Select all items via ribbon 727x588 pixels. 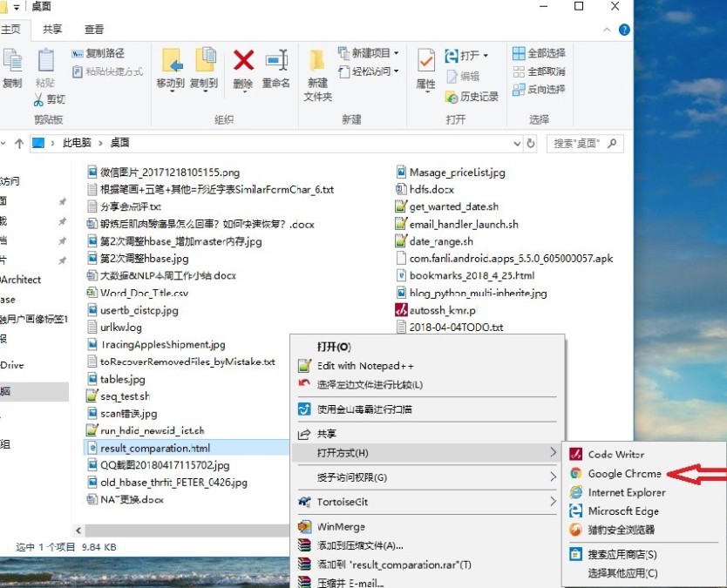(539, 53)
